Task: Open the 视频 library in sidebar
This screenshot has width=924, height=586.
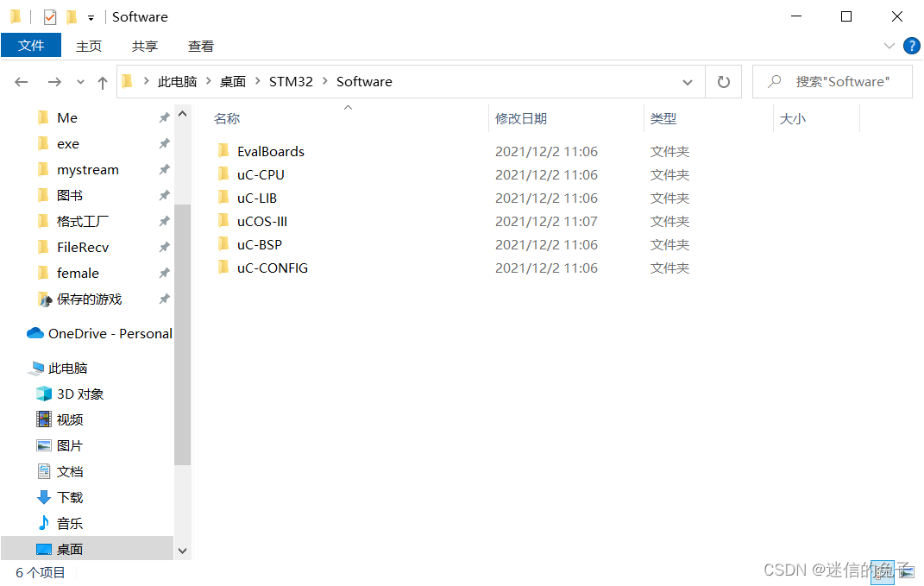Action: [70, 419]
